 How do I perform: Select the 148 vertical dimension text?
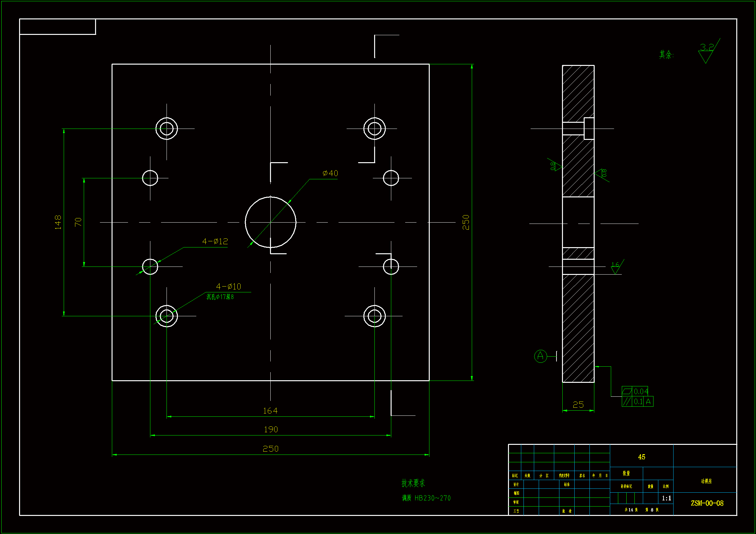pos(58,222)
